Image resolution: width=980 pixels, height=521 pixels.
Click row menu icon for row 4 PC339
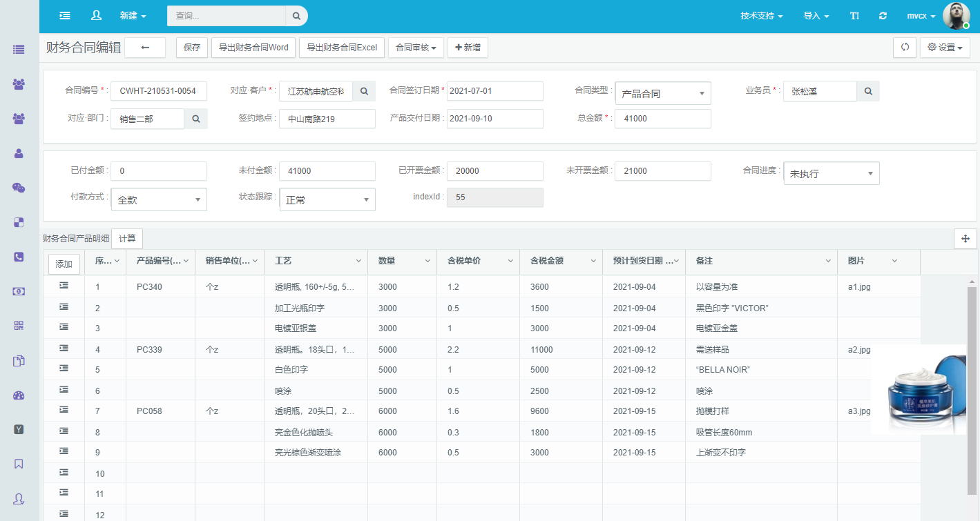coord(64,348)
